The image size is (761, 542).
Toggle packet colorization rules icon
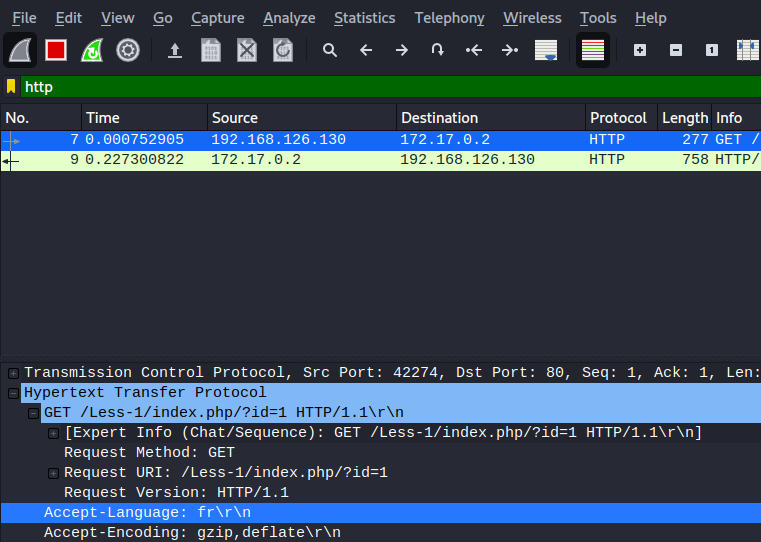click(593, 50)
